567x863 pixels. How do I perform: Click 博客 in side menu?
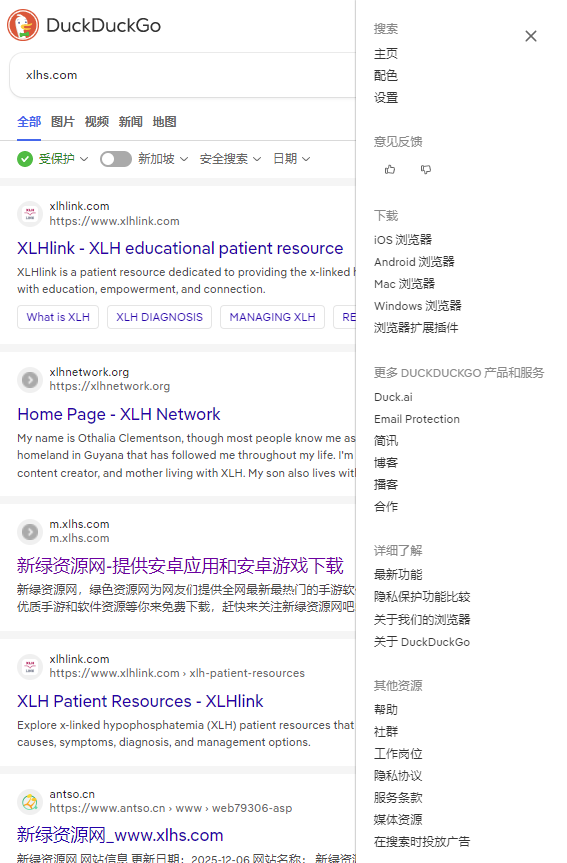point(386,463)
